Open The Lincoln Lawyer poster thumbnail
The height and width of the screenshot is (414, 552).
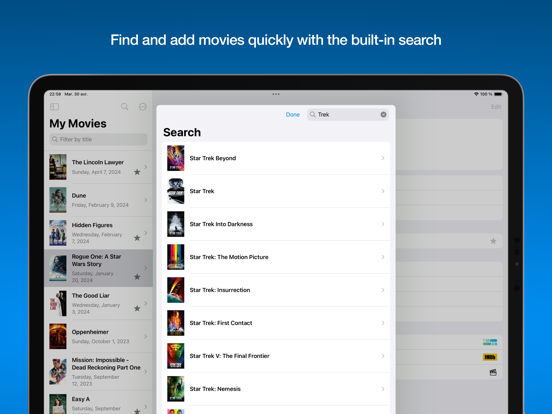pos(58,167)
